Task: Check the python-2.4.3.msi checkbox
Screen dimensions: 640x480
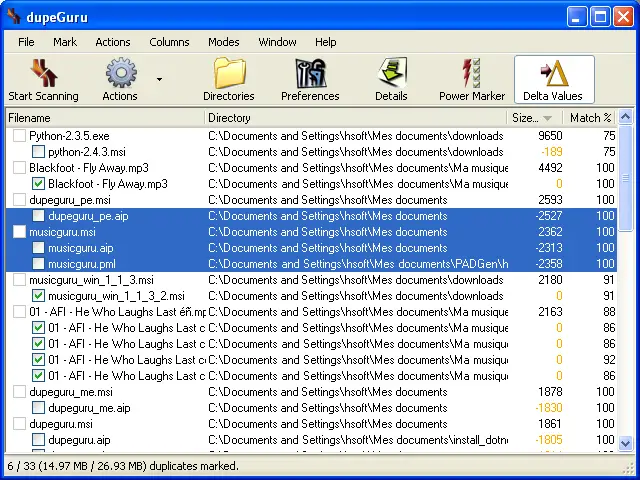Action: click(38, 152)
